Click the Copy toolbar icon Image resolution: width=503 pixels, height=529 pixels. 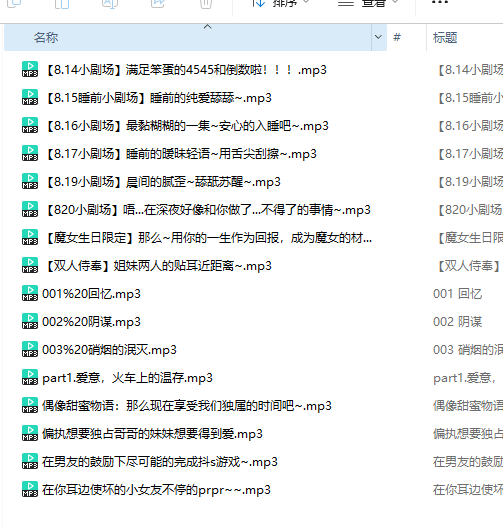coord(14,3)
